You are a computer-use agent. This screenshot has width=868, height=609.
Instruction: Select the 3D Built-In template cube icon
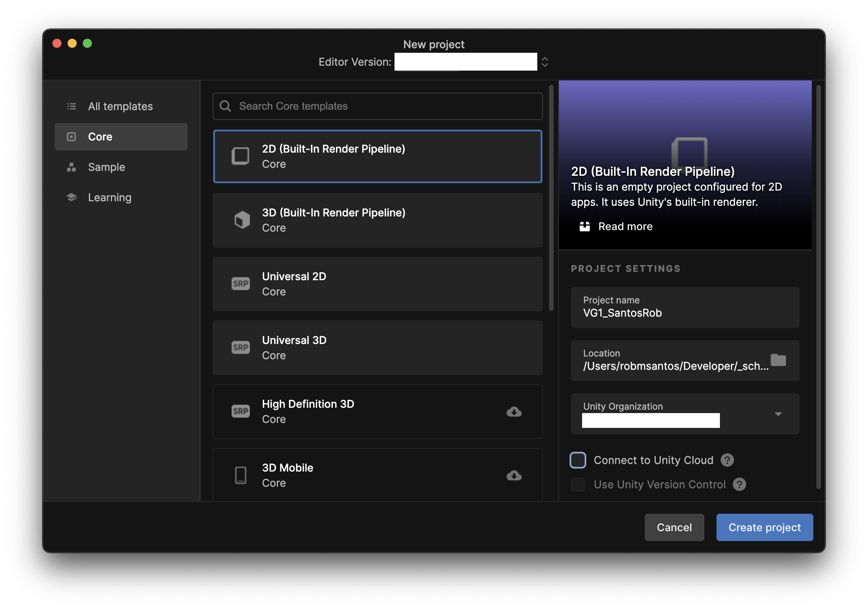pyautogui.click(x=241, y=220)
